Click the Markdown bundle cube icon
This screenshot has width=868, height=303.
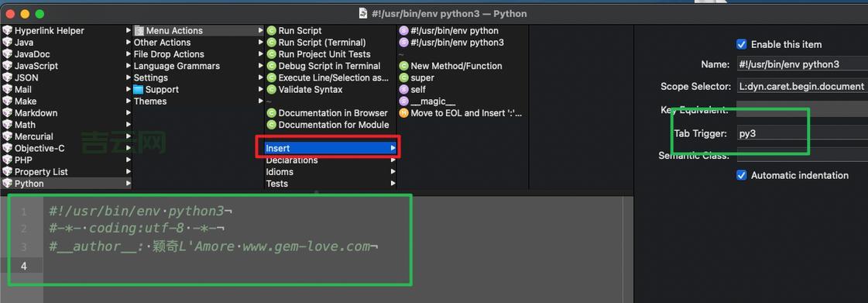[x=7, y=113]
